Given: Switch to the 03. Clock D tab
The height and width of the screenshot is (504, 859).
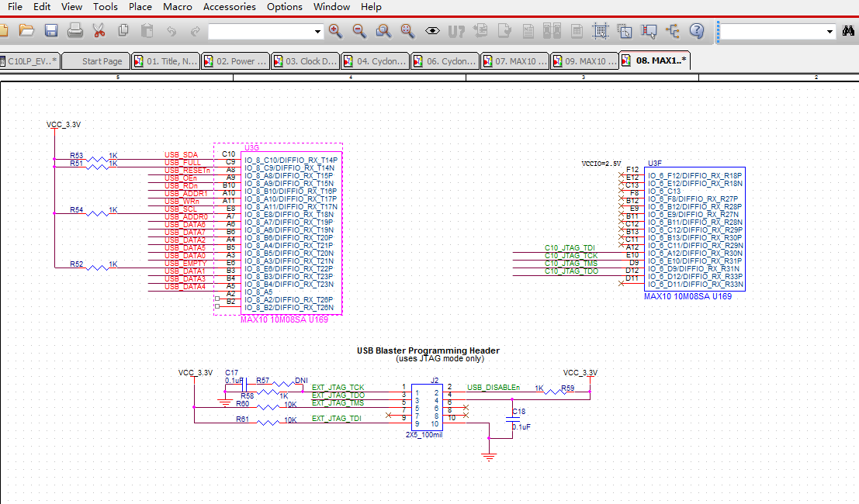Looking at the screenshot, I should coord(305,60).
